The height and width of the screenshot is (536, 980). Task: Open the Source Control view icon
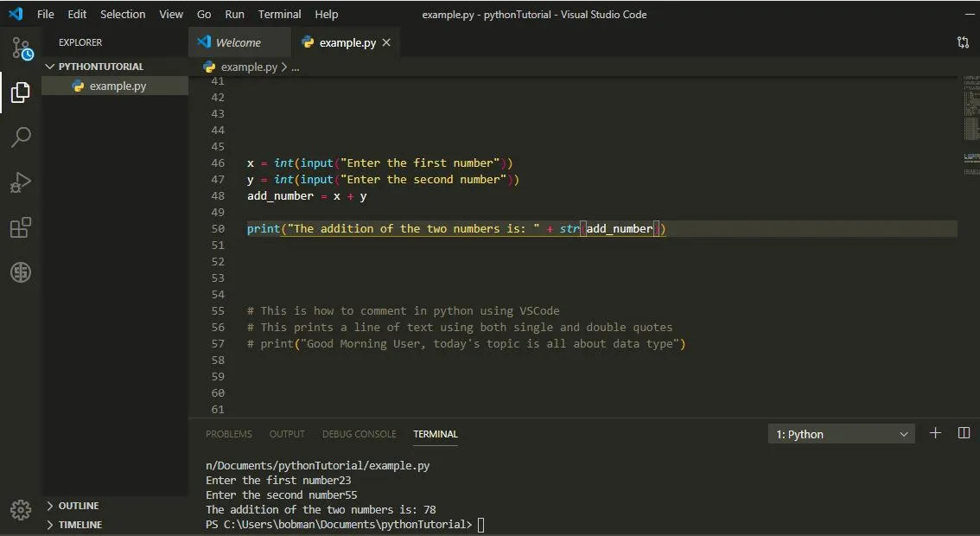tap(22, 48)
